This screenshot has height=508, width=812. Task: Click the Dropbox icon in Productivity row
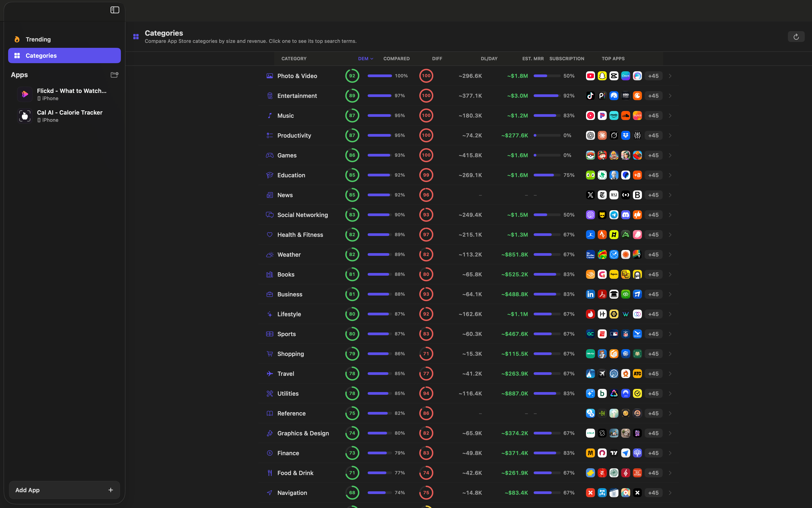pos(625,135)
